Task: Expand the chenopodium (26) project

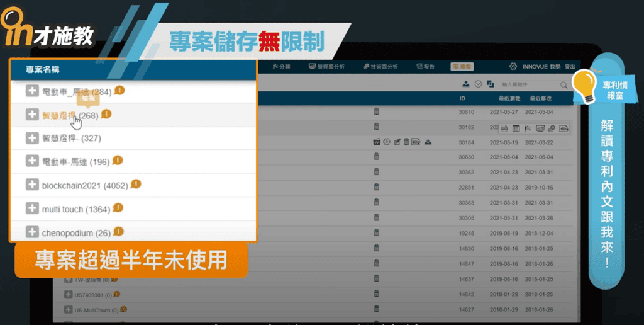Action: click(32, 232)
